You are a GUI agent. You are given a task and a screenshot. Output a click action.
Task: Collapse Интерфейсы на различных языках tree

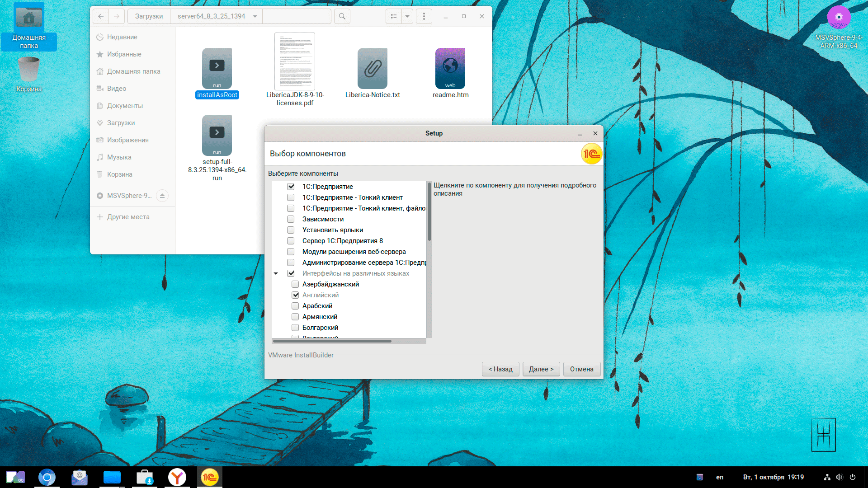click(276, 273)
